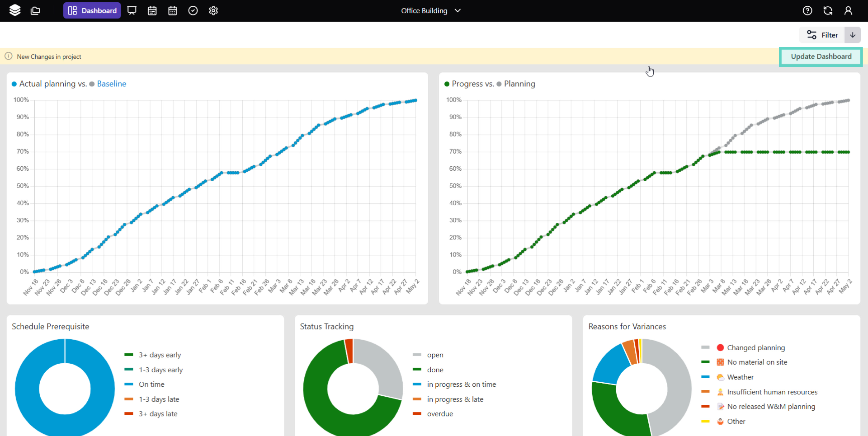Image resolution: width=868 pixels, height=436 pixels.
Task: Open the app logo home menu
Action: (x=15, y=10)
